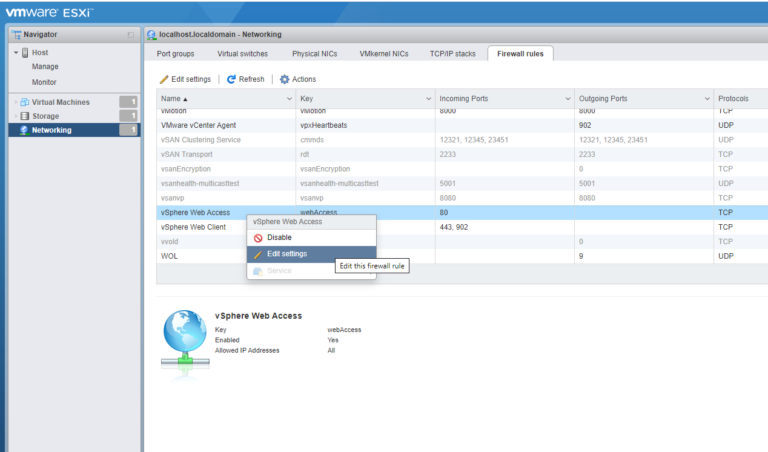The image size is (768, 452).
Task: Open the Key column dropdown arrow
Action: click(429, 99)
